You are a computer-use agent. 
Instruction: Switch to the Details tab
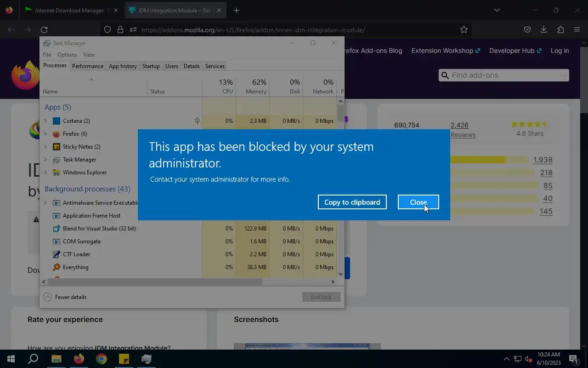coord(192,66)
